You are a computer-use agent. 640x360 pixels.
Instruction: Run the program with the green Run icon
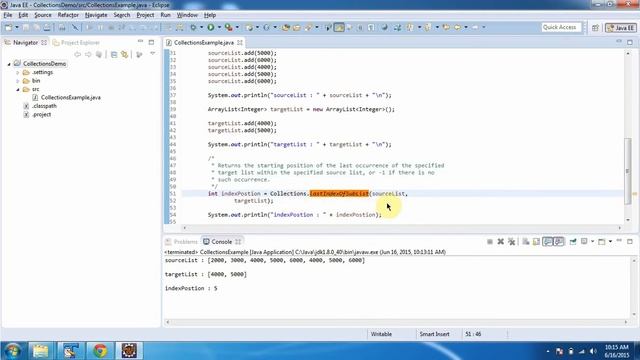211,27
